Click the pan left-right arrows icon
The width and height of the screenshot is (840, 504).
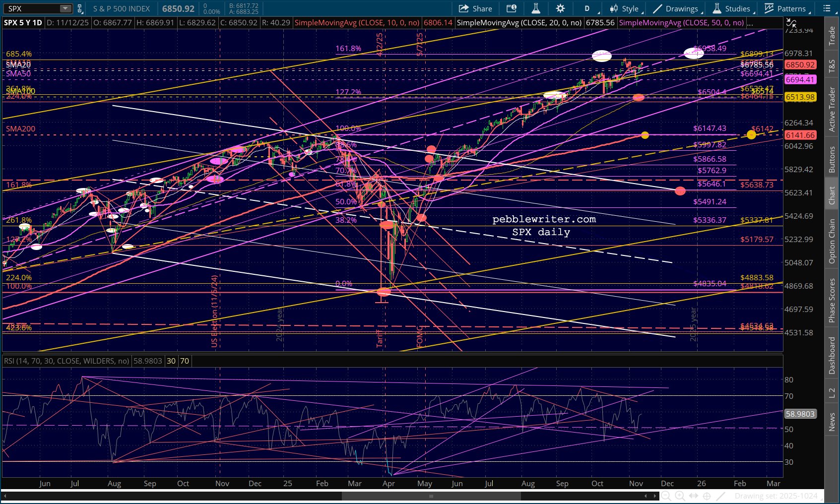694,496
